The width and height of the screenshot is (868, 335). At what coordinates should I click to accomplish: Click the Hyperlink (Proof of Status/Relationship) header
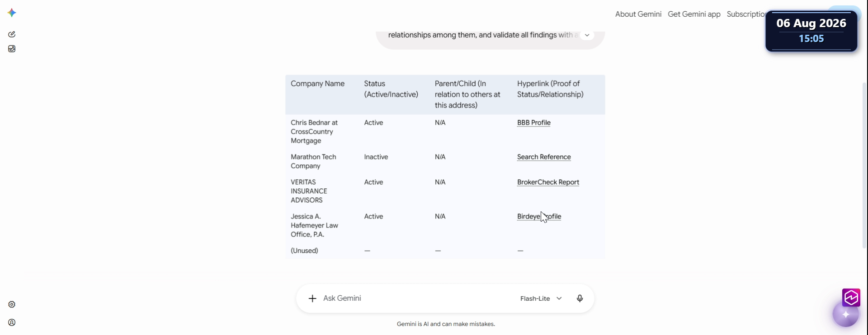[x=550, y=89]
